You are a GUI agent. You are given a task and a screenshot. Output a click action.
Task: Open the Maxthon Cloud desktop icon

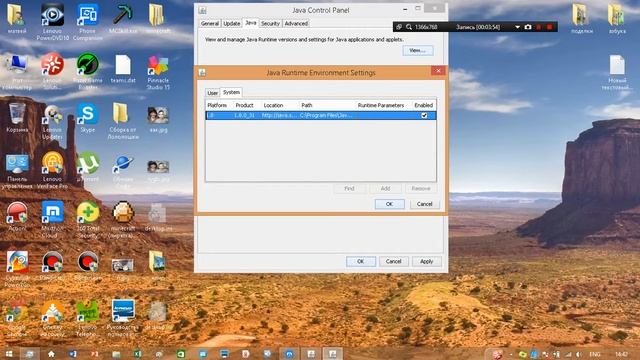point(52,219)
